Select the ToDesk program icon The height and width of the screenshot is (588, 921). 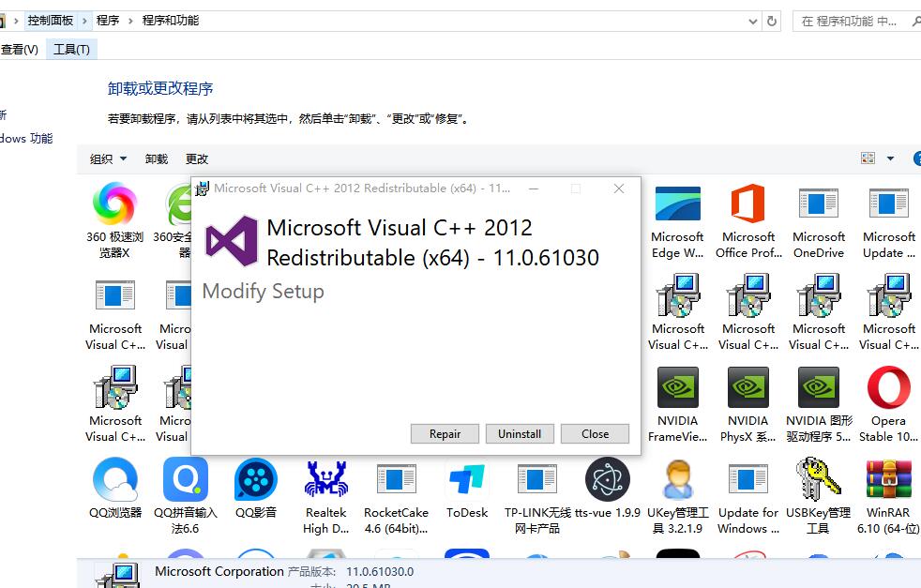[x=467, y=480]
